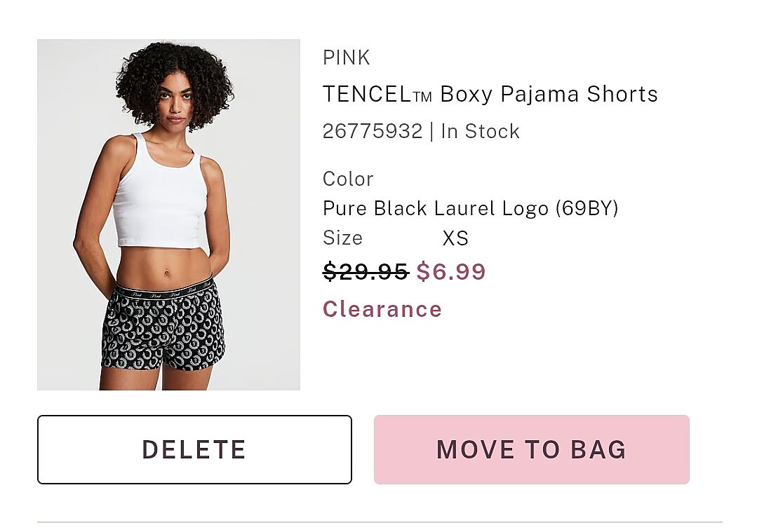Click the MOVE TO BAG button
The image size is (757, 532).
531,449
